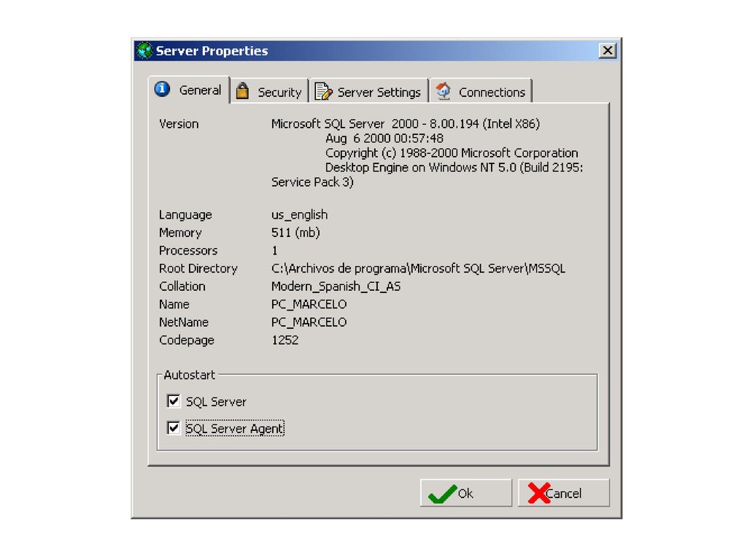Click the blue info icon on General tab
The image size is (747, 560).
pos(162,89)
